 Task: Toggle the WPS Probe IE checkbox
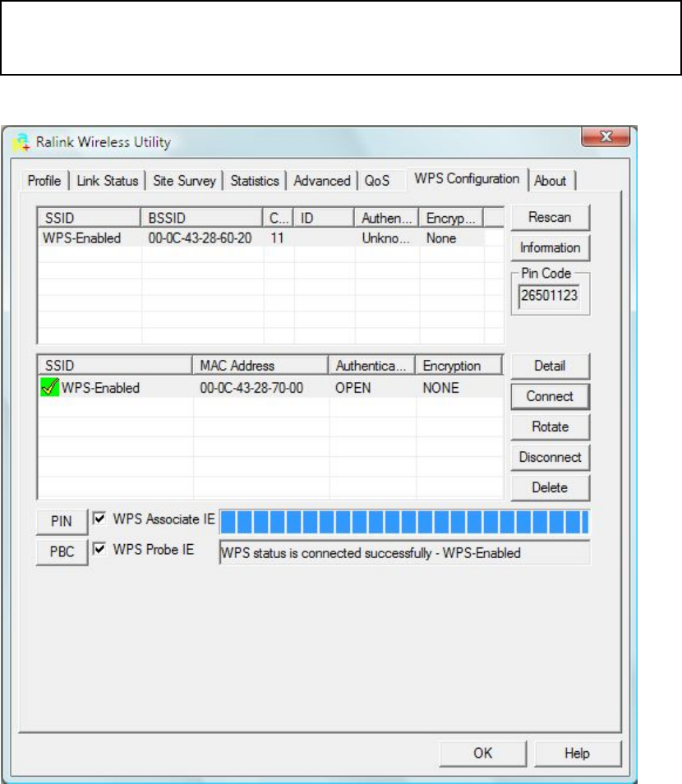[99, 548]
